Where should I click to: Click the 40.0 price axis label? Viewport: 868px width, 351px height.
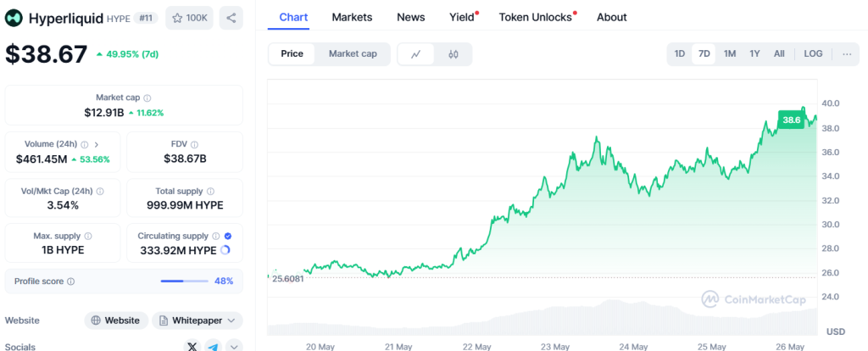pyautogui.click(x=831, y=103)
